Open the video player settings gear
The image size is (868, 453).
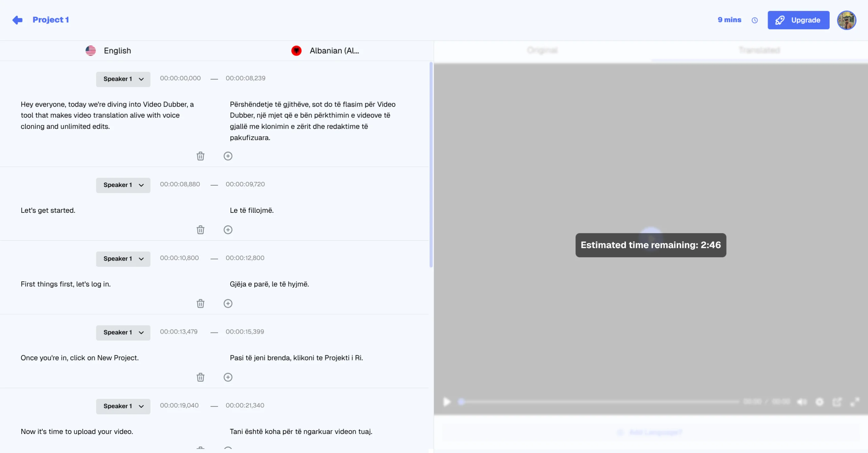820,402
